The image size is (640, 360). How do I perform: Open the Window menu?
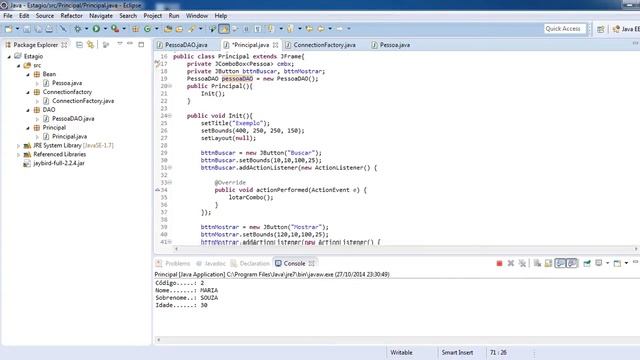point(197,16)
